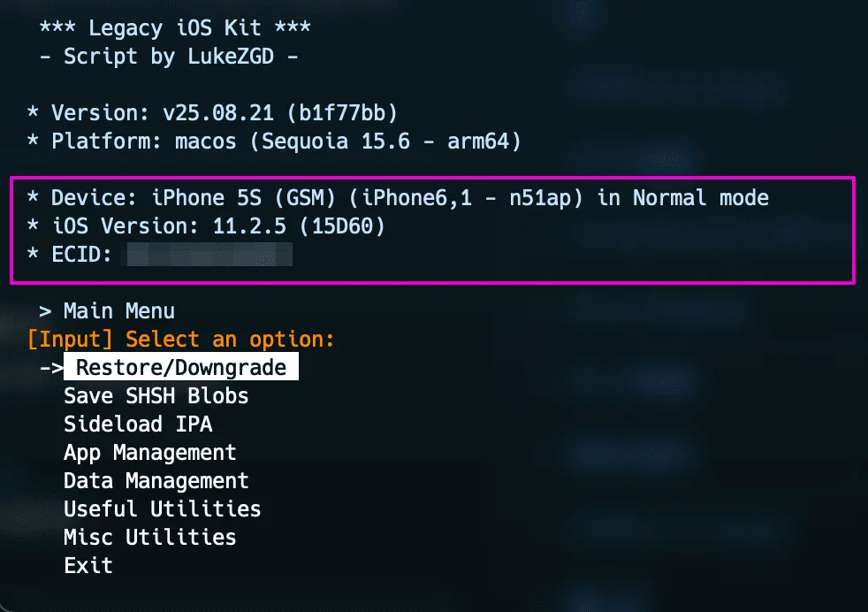Click the version number v25.08.21
This screenshot has height=612, width=868.
tap(218, 113)
